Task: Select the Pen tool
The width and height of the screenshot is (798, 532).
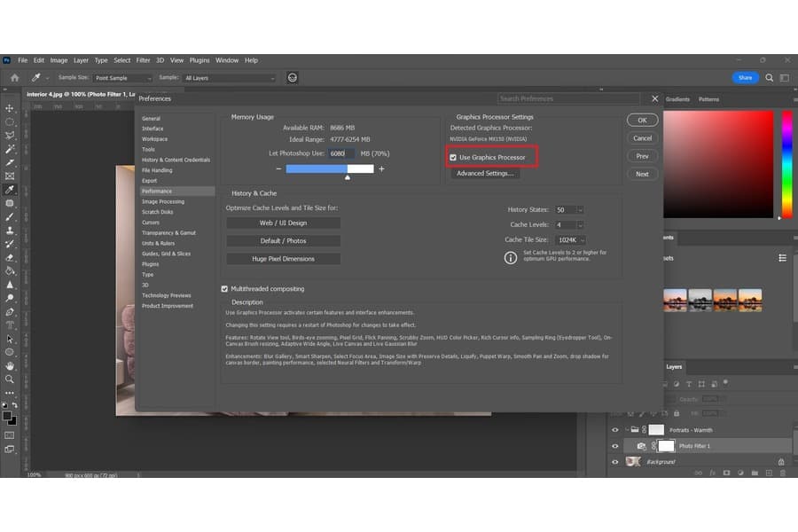Action: pos(10,311)
